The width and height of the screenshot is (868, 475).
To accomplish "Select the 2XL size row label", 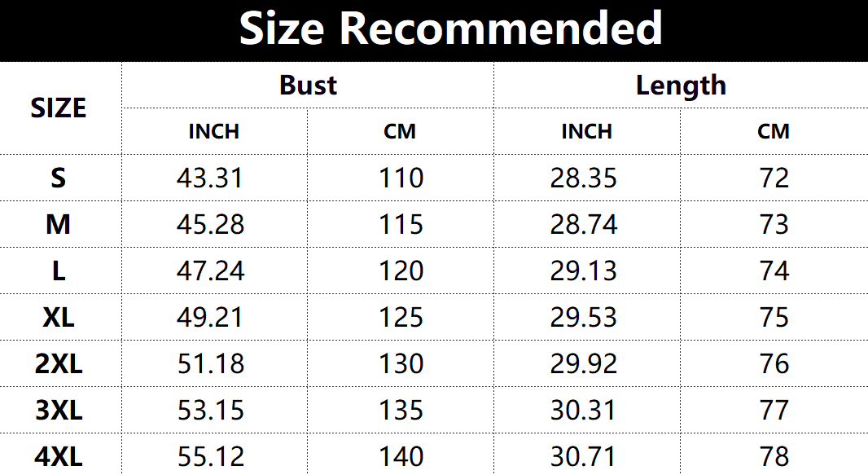I will click(x=59, y=363).
